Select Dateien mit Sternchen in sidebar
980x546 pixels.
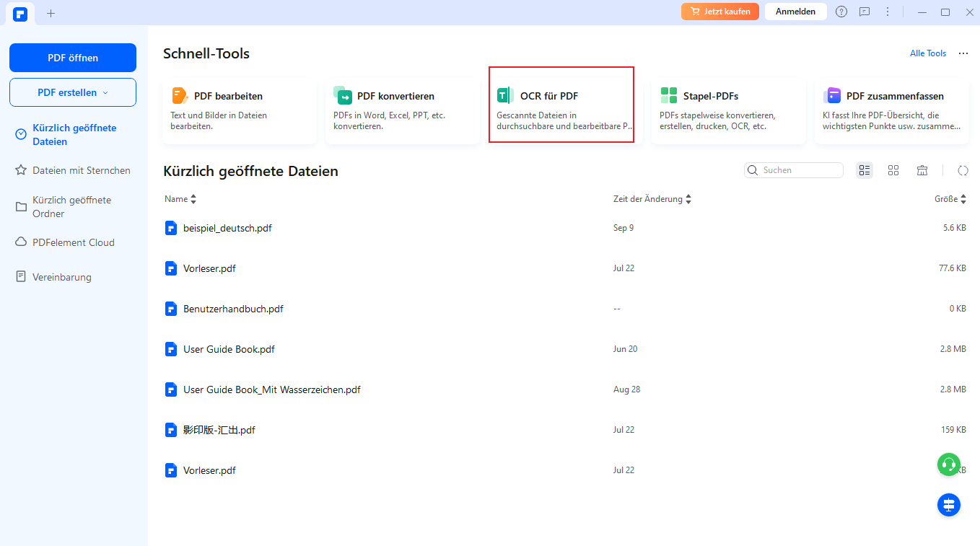(81, 171)
